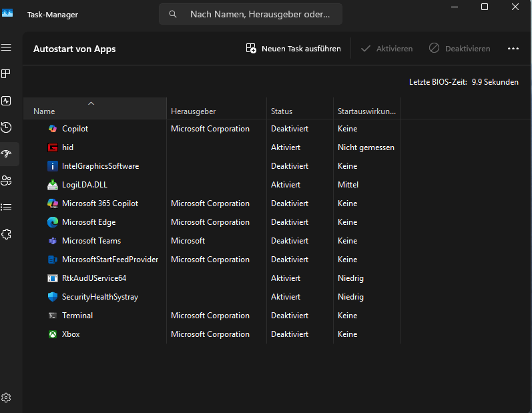Click the red hid app icon
This screenshot has height=413, width=532.
[x=53, y=147]
